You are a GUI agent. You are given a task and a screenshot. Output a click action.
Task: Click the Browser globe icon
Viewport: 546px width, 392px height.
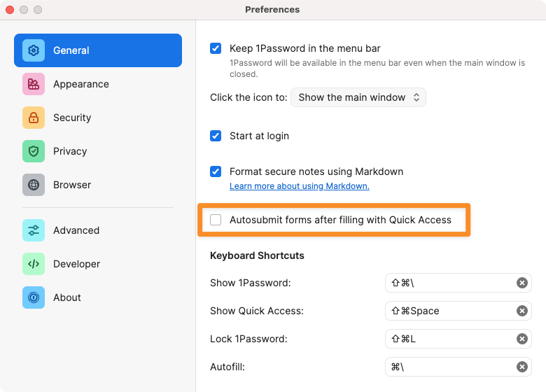[x=34, y=185]
